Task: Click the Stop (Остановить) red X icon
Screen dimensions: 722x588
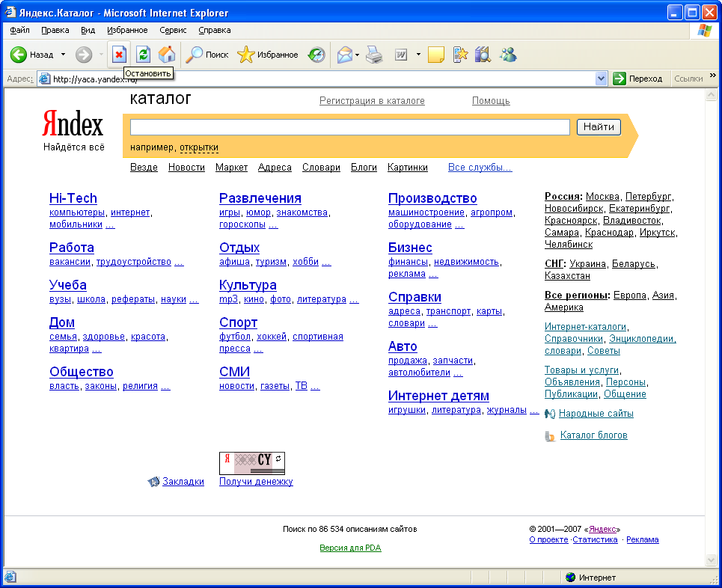Action: point(119,55)
